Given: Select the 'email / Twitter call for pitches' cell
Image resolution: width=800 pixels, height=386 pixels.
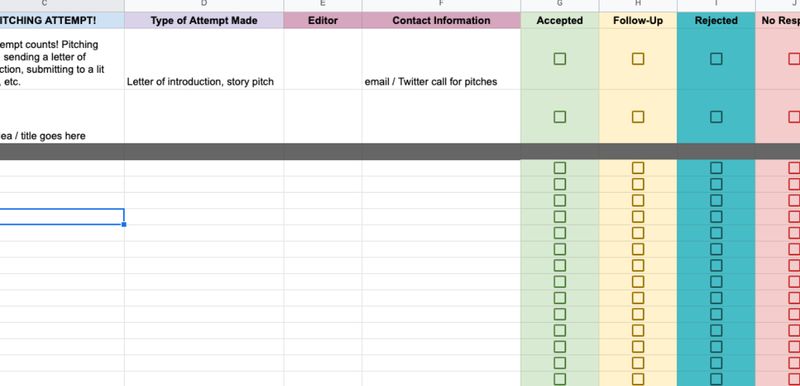Looking at the screenshot, I should click(x=441, y=59).
